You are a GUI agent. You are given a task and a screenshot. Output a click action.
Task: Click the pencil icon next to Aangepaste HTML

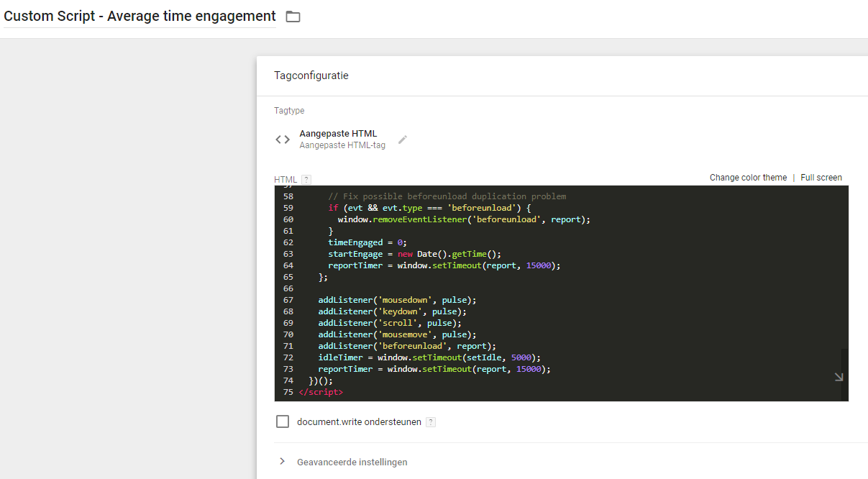pos(403,140)
